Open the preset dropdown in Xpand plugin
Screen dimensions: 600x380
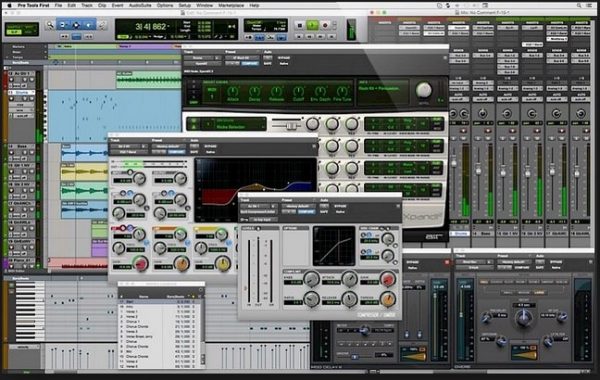click(x=242, y=58)
